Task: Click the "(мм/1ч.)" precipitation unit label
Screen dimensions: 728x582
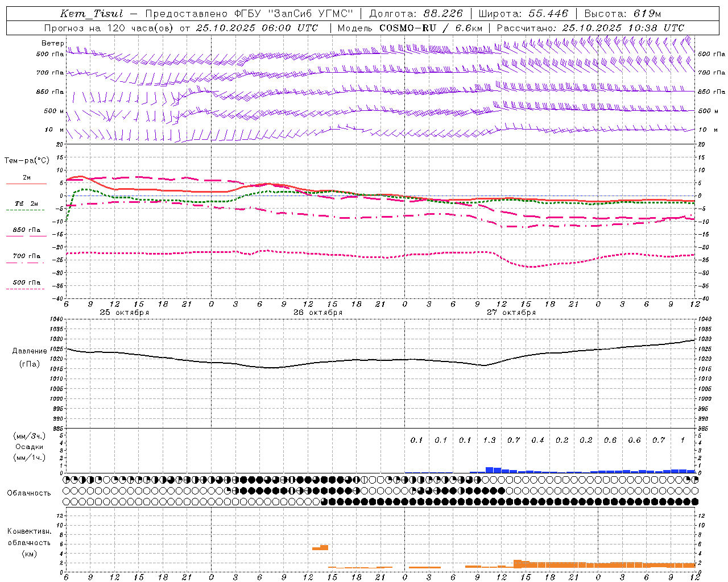Action: pos(30,458)
